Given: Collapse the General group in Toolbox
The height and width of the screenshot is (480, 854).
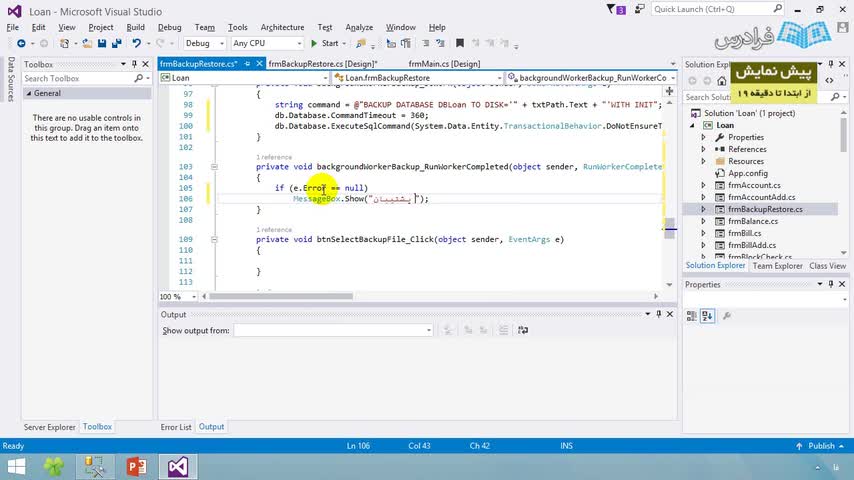Looking at the screenshot, I should coord(29,94).
